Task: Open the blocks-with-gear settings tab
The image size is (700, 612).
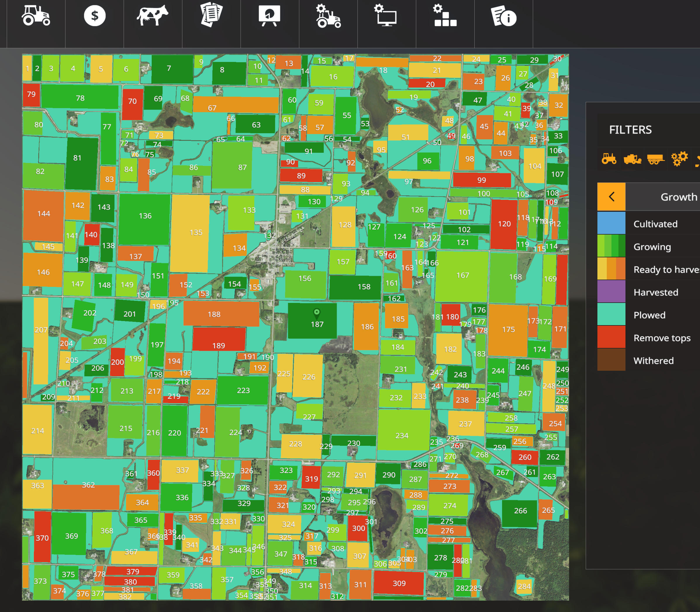Action: (445, 16)
